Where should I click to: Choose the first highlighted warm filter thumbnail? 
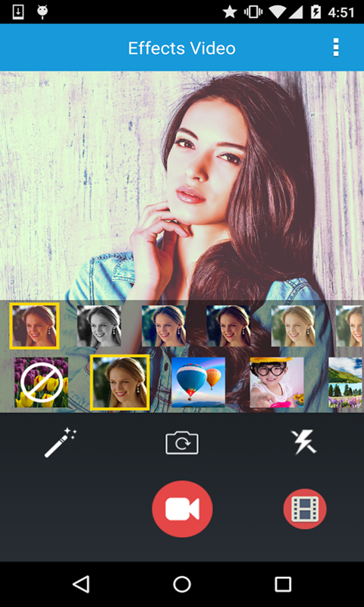(x=34, y=326)
